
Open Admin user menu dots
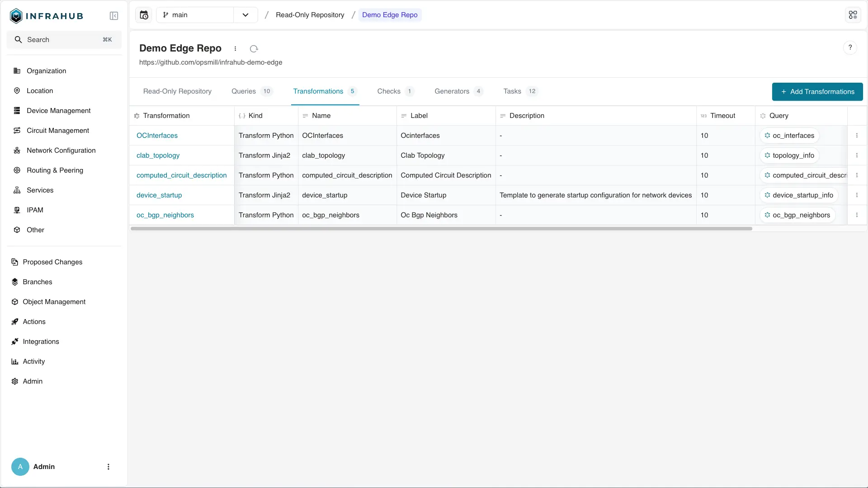coord(108,467)
